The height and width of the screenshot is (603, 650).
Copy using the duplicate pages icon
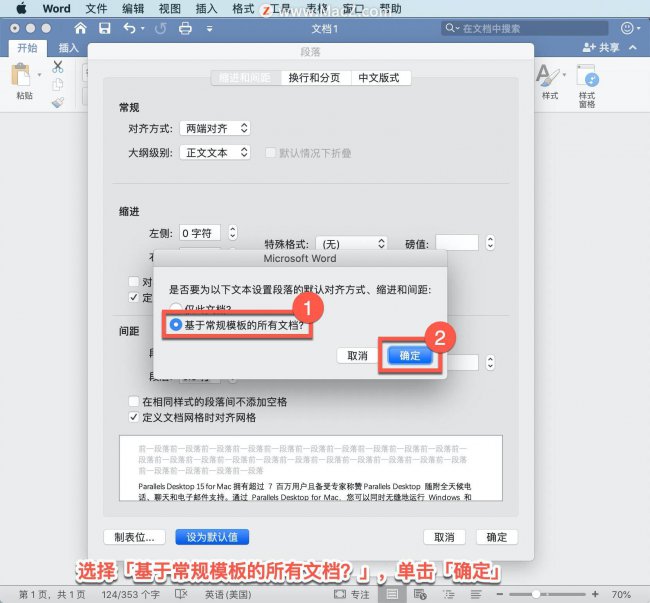click(58, 85)
